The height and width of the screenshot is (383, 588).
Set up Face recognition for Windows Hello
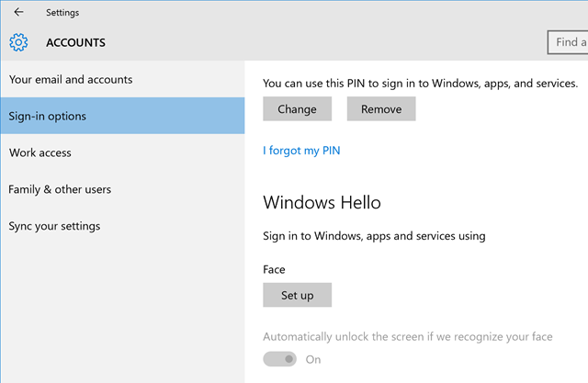point(297,295)
